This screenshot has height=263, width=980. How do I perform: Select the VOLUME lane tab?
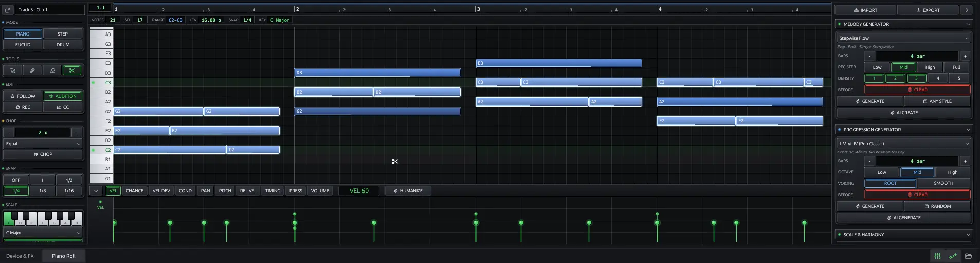click(320, 191)
